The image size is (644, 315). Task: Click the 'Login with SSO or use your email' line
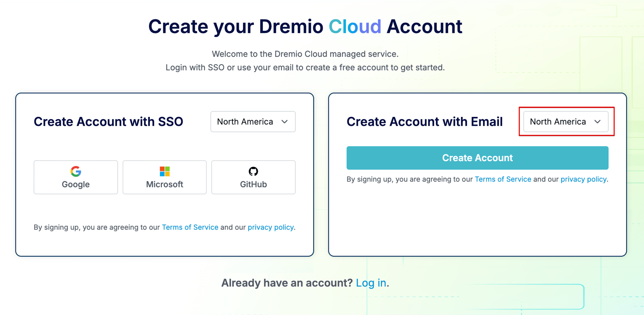click(x=305, y=67)
